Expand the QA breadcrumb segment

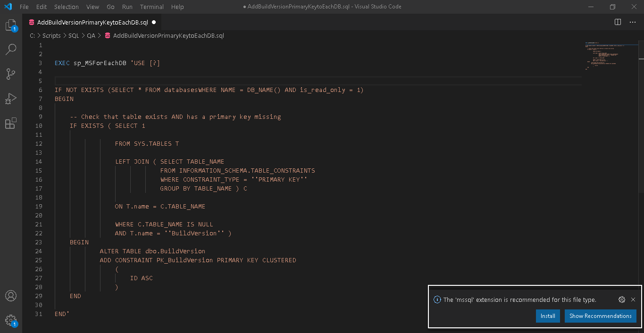pos(91,35)
